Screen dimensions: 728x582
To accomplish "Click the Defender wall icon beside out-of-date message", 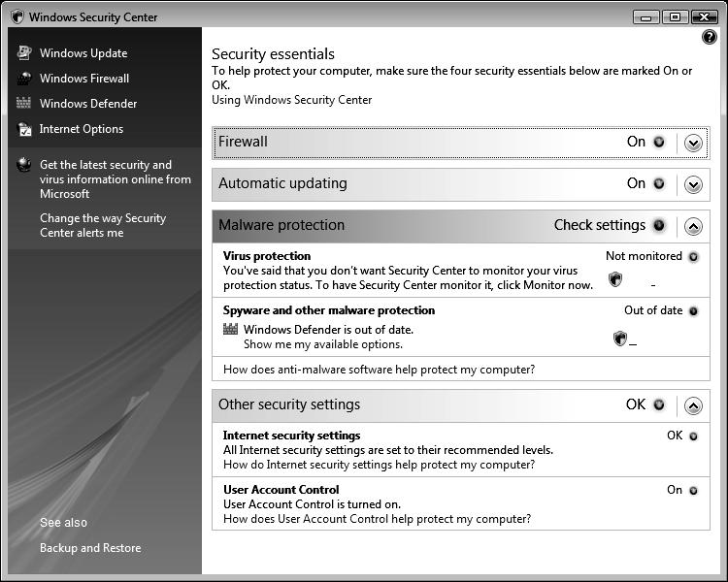I will coord(230,329).
